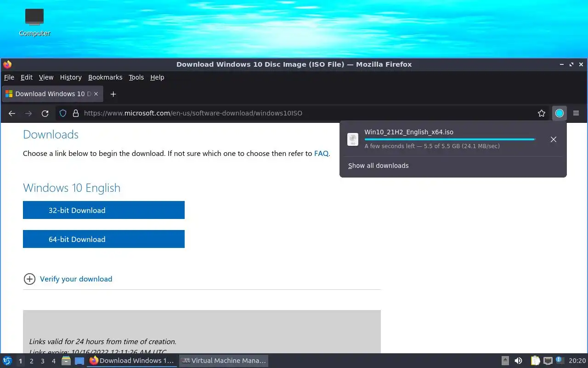
Task: Click the Firefox logo in title bar
Action: tap(7, 64)
